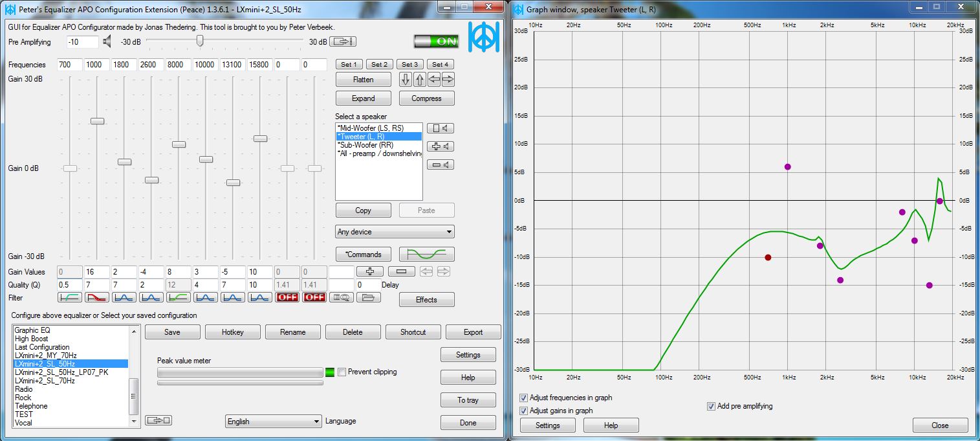Click the Pre Amplifying slider handle
Image resolution: width=980 pixels, height=441 pixels.
click(200, 41)
